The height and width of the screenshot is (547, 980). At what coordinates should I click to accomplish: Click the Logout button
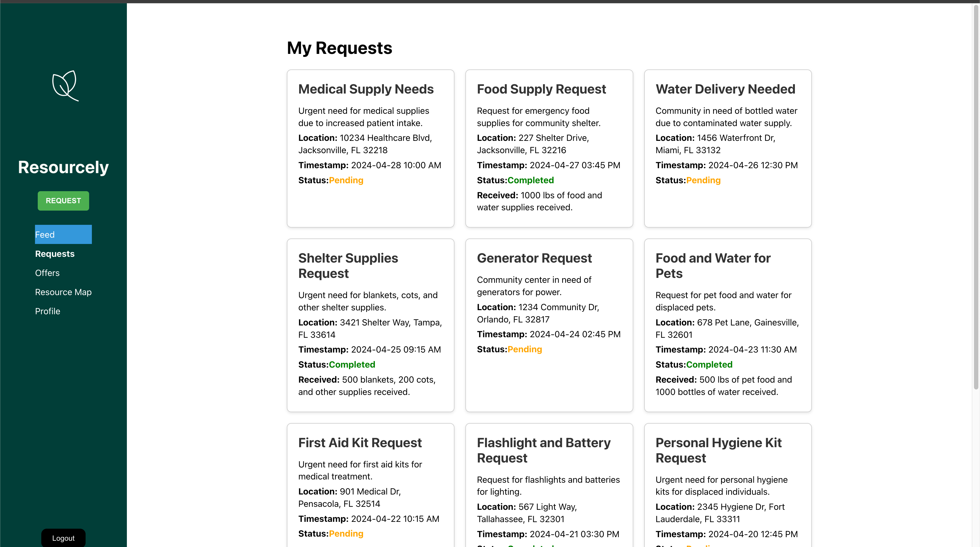coord(63,538)
